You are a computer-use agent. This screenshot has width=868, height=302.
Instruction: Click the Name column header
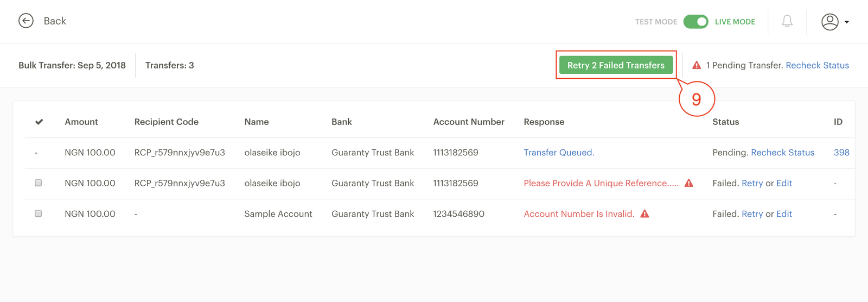point(257,122)
